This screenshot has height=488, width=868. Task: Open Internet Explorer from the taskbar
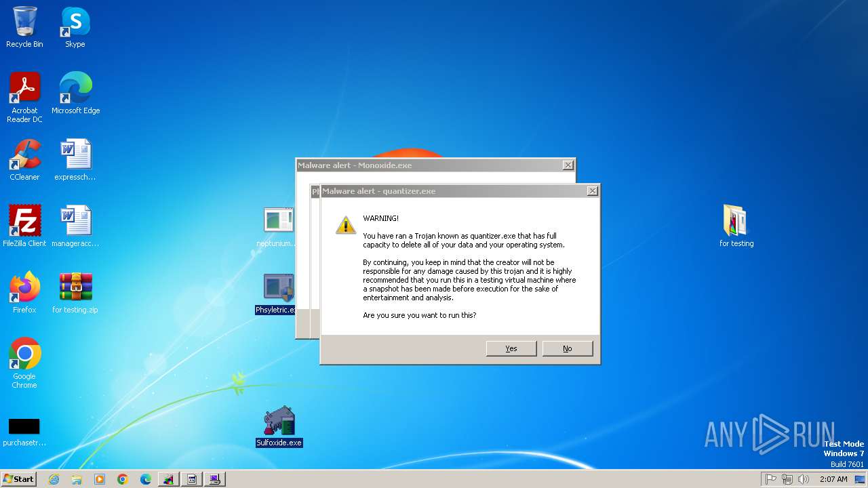(54, 479)
